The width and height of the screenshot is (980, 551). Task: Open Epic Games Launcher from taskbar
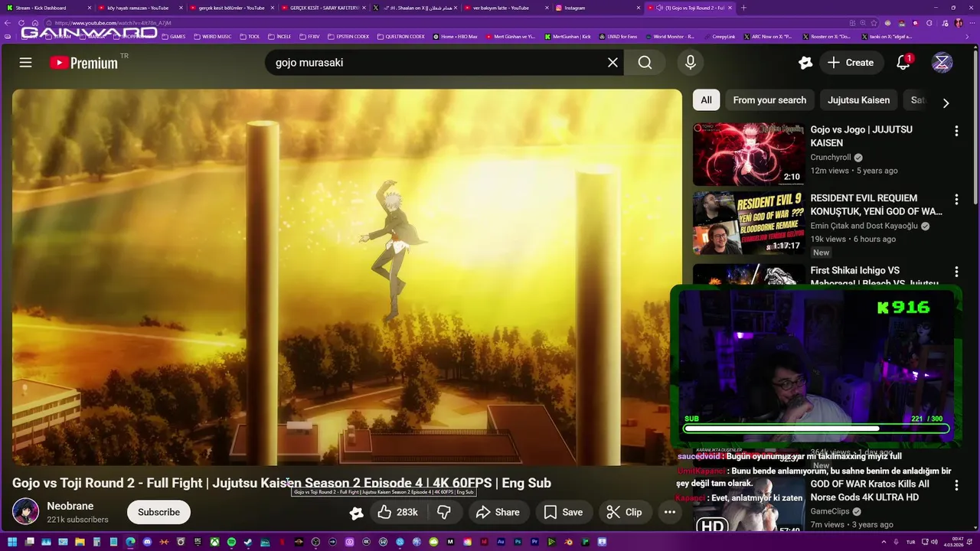pyautogui.click(x=198, y=542)
